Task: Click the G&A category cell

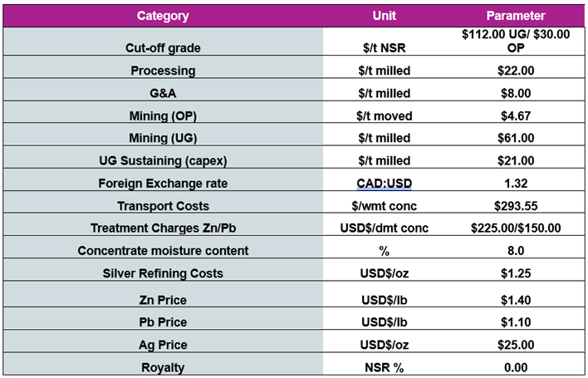Action: click(163, 94)
